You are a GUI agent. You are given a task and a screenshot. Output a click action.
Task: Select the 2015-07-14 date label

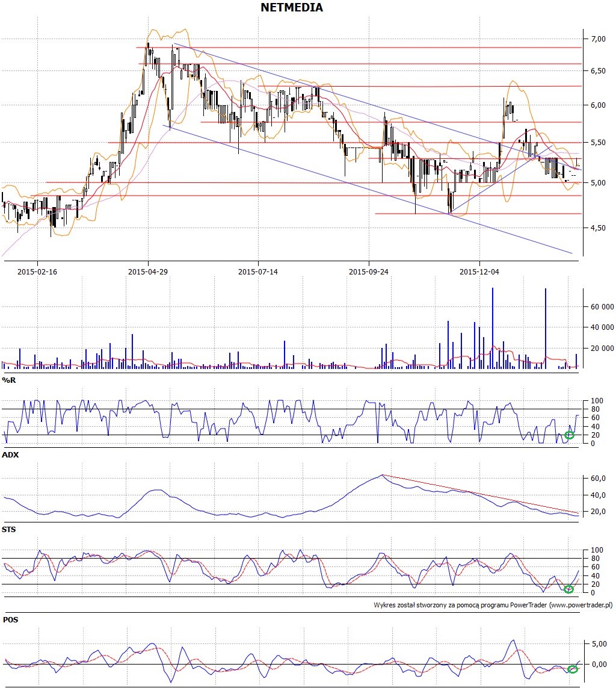[x=258, y=271]
